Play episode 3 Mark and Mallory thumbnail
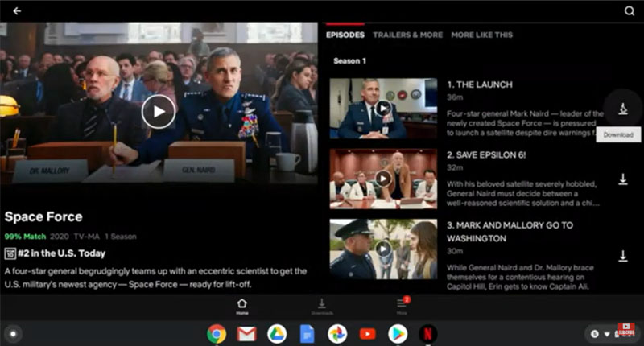644x346 pixels. point(383,249)
